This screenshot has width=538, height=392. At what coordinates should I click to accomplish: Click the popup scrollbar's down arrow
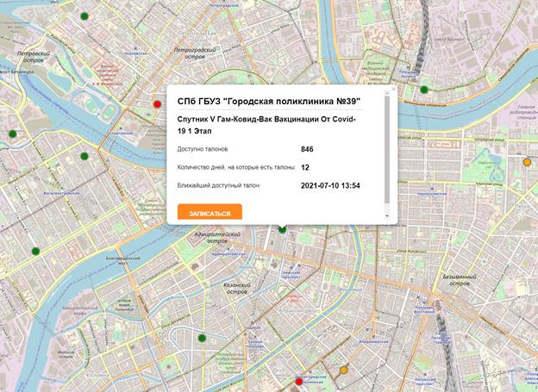pyautogui.click(x=387, y=216)
